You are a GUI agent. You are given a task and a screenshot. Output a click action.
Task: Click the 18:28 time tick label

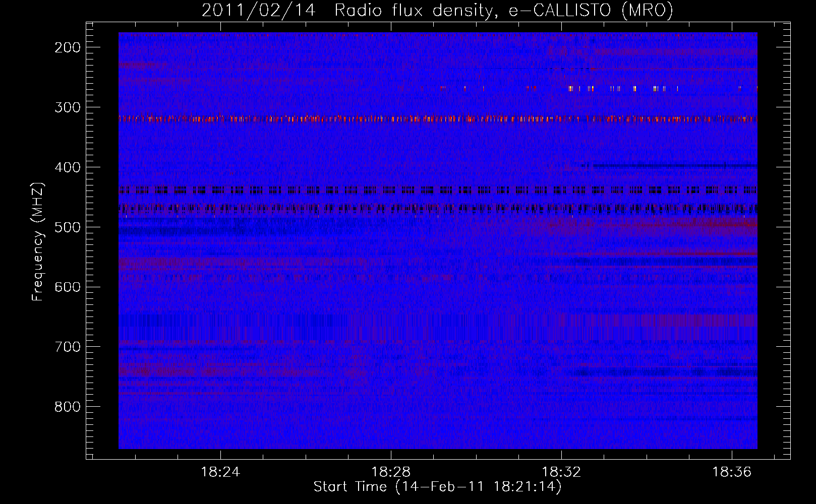[x=391, y=472]
